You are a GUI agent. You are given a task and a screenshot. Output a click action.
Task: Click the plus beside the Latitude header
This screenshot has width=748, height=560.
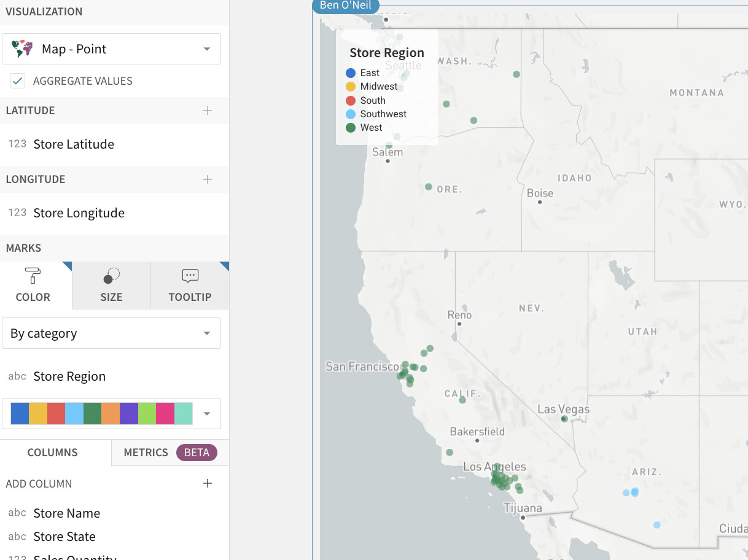(x=208, y=111)
